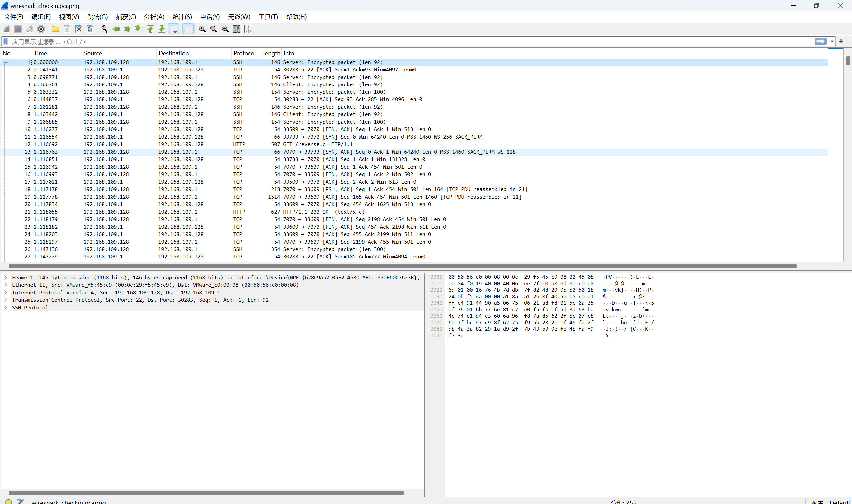Viewport: 852px width, 504px height.
Task: Open the 编辑(E) menu
Action: tap(41, 17)
